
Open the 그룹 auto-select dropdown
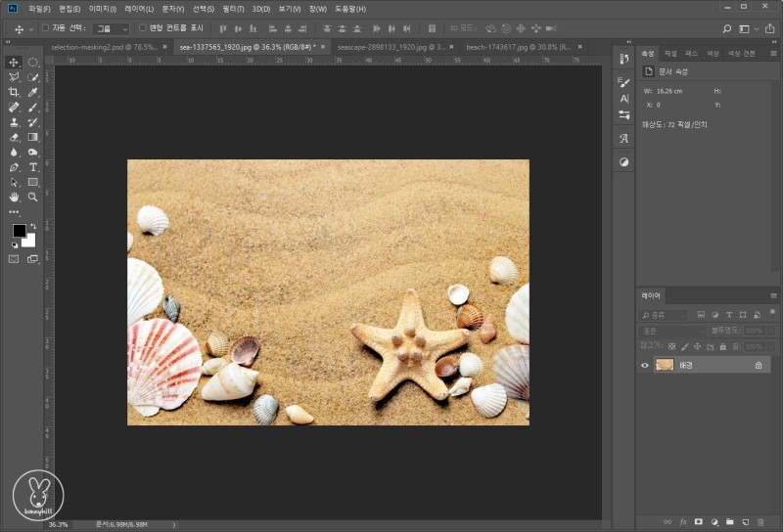111,28
